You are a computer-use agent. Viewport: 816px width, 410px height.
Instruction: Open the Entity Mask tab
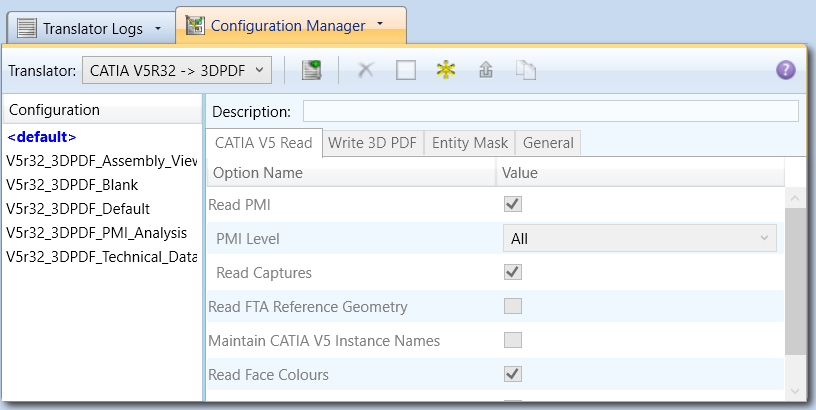tap(470, 143)
